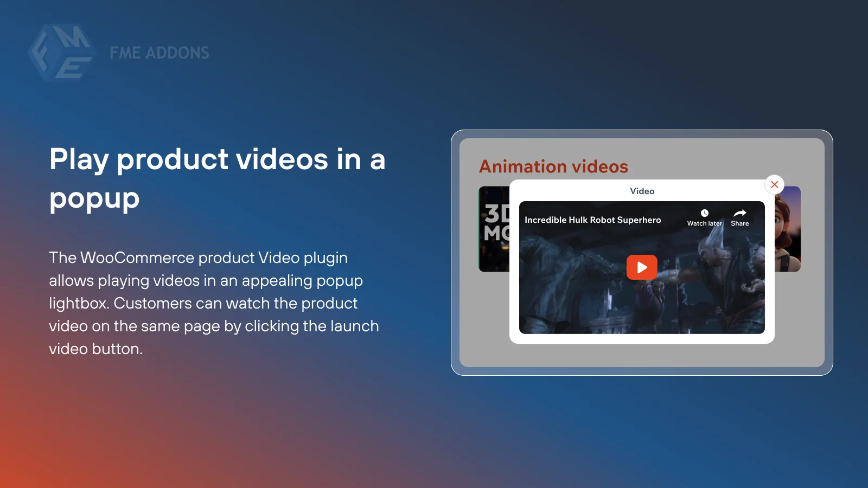The image size is (868, 488).
Task: Click the Animation videos heading
Action: pyautogui.click(x=553, y=166)
